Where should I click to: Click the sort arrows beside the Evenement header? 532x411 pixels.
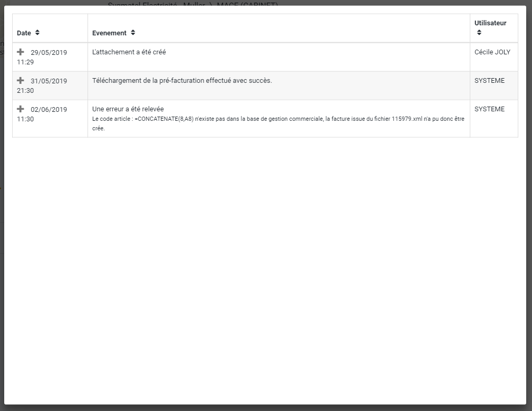pos(133,33)
